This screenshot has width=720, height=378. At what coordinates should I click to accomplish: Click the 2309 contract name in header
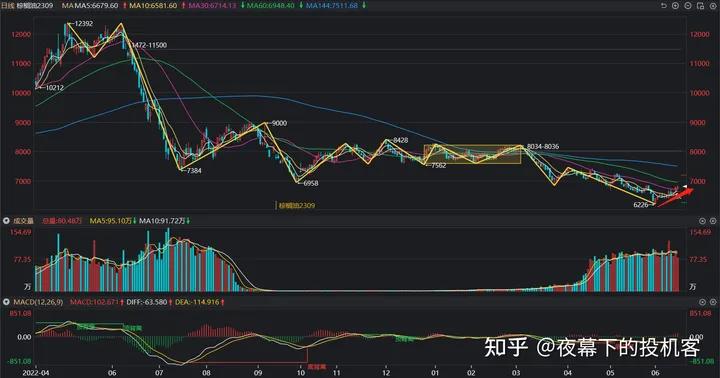(x=35, y=6)
